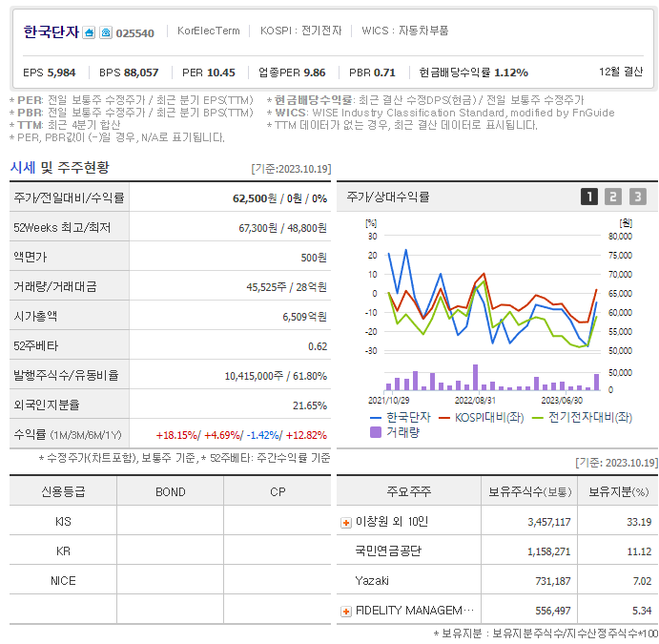Select the 10,415,000주 / 61.80% shares value
This screenshot has height=644, width=659.
coord(276,376)
